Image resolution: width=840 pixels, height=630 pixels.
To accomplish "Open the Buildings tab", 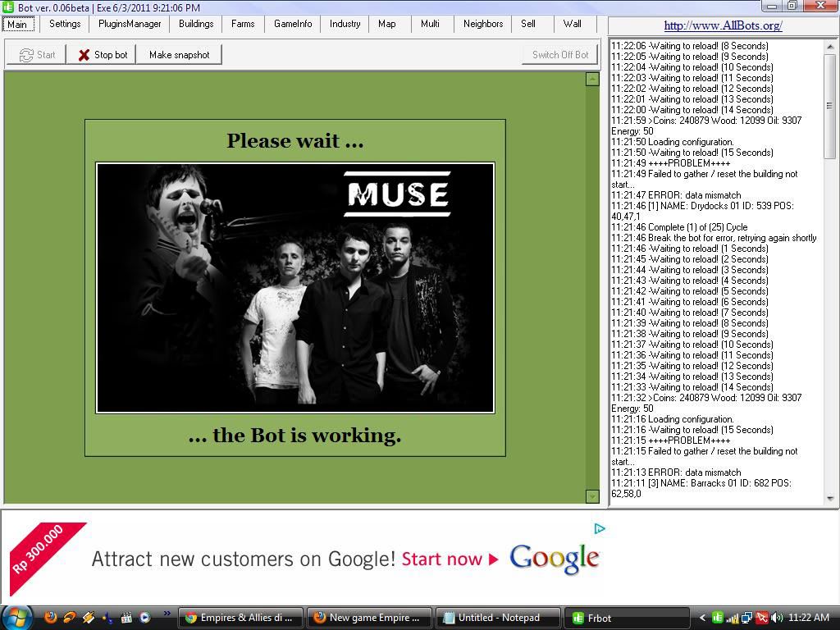I will (196, 24).
